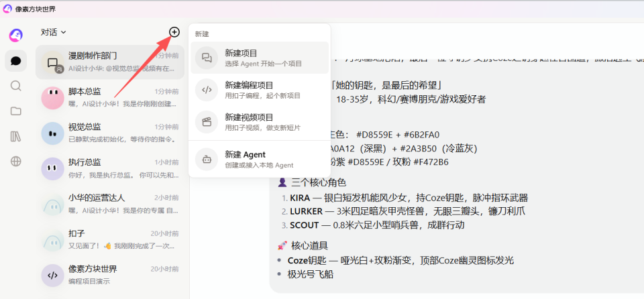Screen dimensions: 644x299
Task: Click the pink 脚本总监 avatar
Action: point(52,98)
